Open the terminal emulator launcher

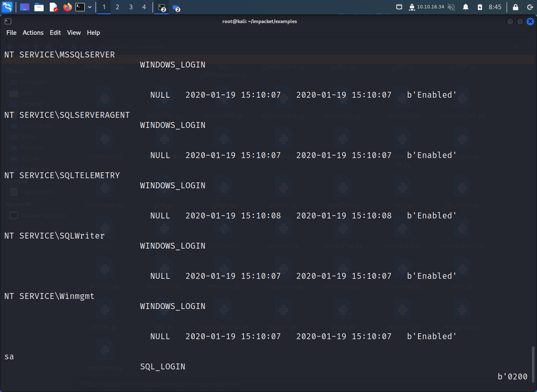point(80,7)
